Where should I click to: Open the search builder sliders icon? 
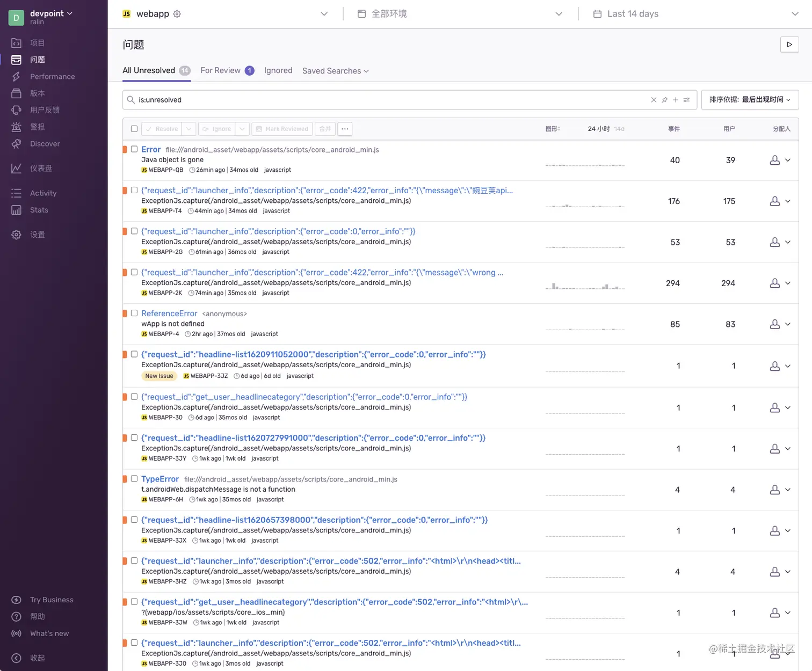tap(686, 100)
